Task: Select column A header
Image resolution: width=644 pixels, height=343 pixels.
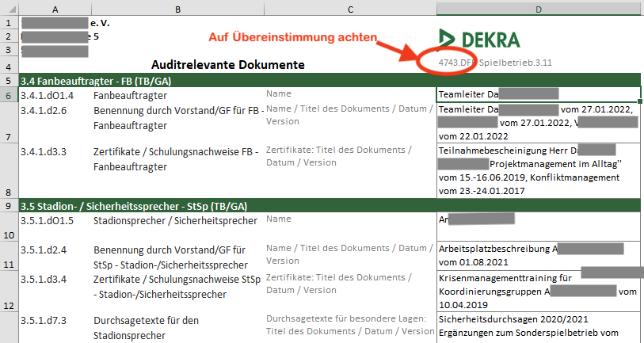Action: coord(54,8)
